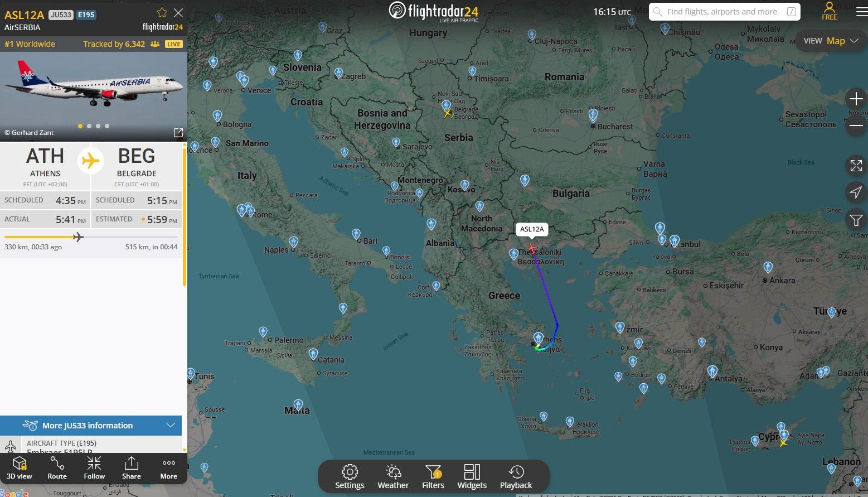Viewport: 868px width, 497px height.
Task: Add flight ASL12A to favorites star
Action: click(x=162, y=13)
